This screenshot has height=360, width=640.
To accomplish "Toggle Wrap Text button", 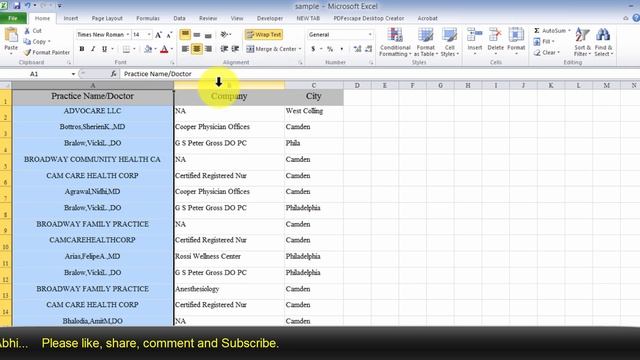I will click(264, 35).
